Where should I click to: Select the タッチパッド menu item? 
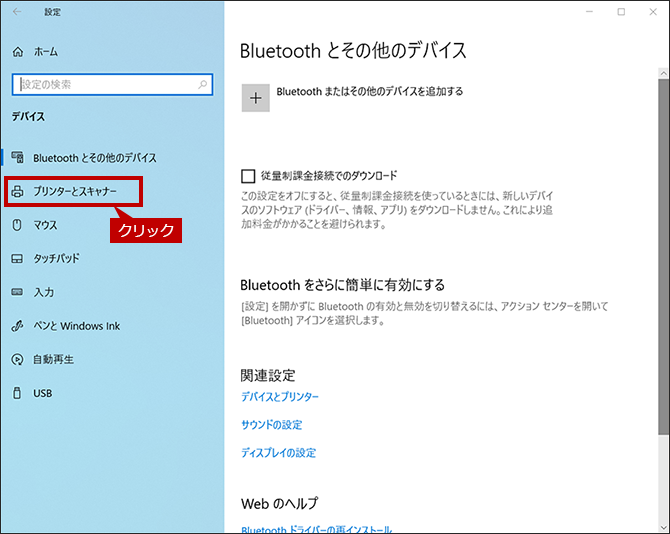[56, 258]
